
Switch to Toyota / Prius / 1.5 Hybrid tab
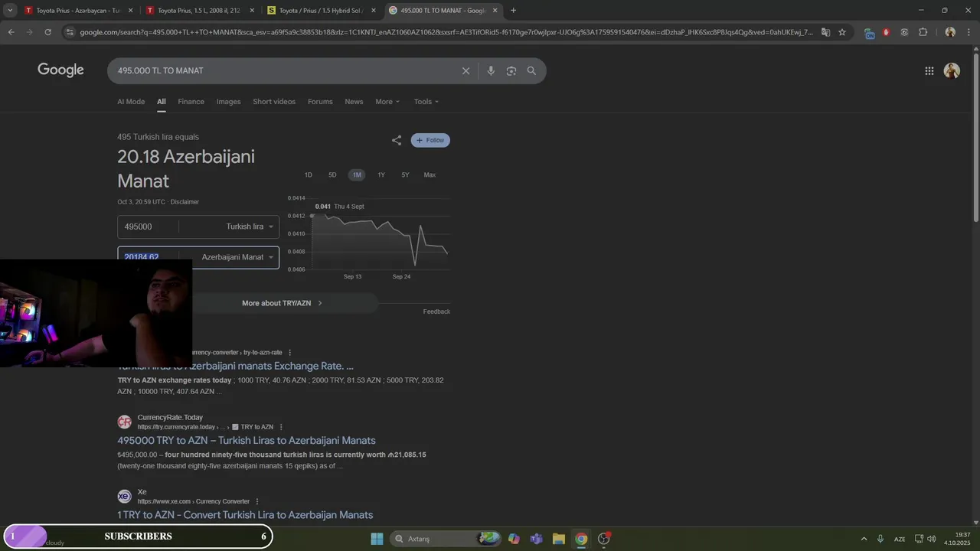[322, 11]
